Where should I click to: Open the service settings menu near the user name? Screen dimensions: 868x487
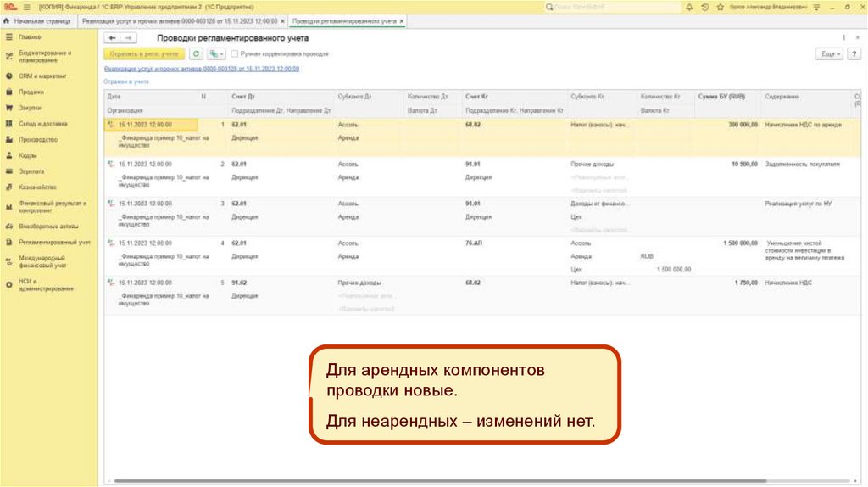(815, 6)
